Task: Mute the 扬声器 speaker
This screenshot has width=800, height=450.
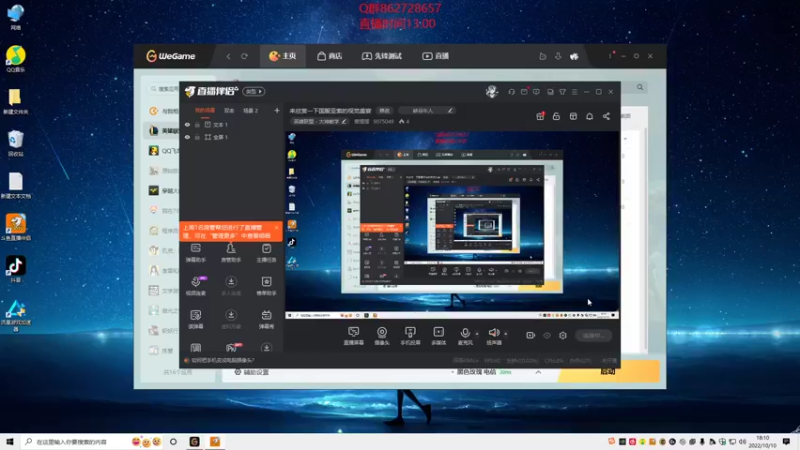Action: [494, 336]
